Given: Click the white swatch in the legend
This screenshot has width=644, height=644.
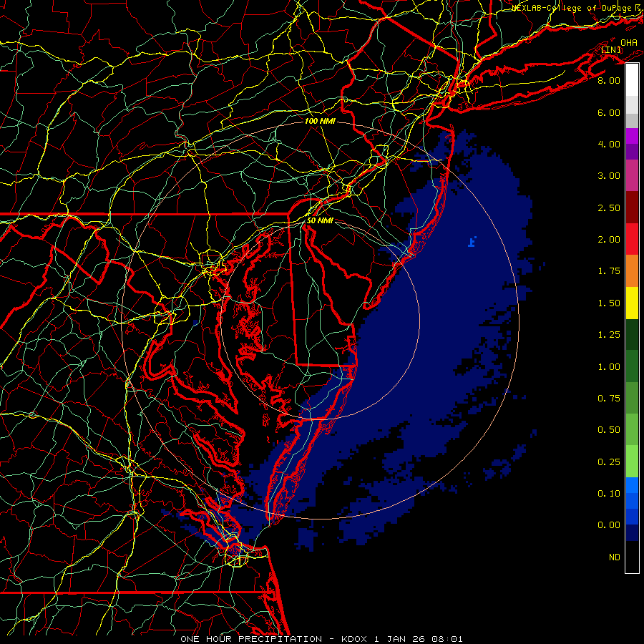Looking at the screenshot, I should (x=632, y=79).
